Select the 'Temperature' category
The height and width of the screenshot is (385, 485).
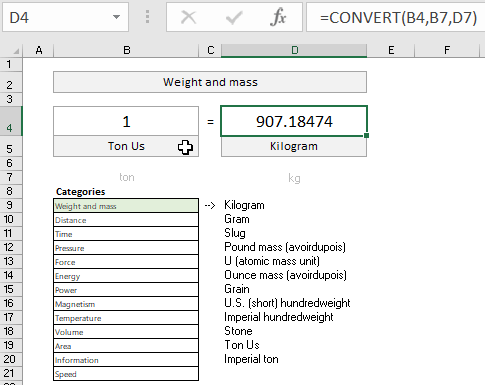pos(126,318)
